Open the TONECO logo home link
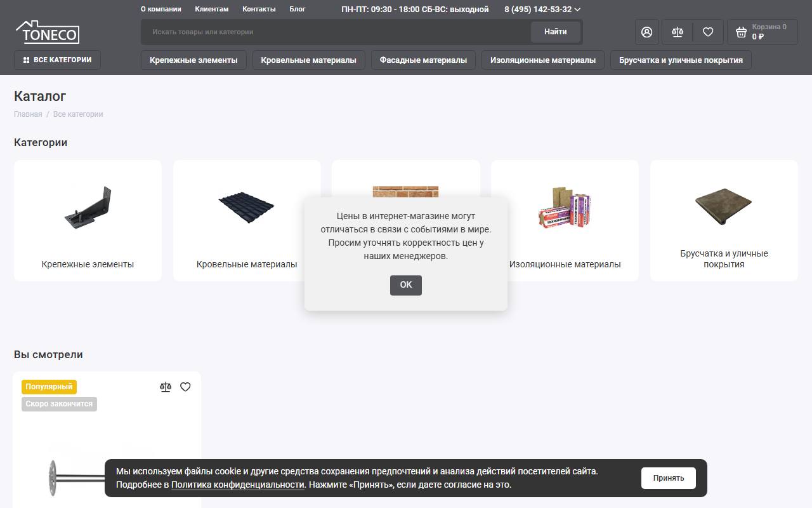Viewport: 812px width, 508px height. (x=48, y=32)
